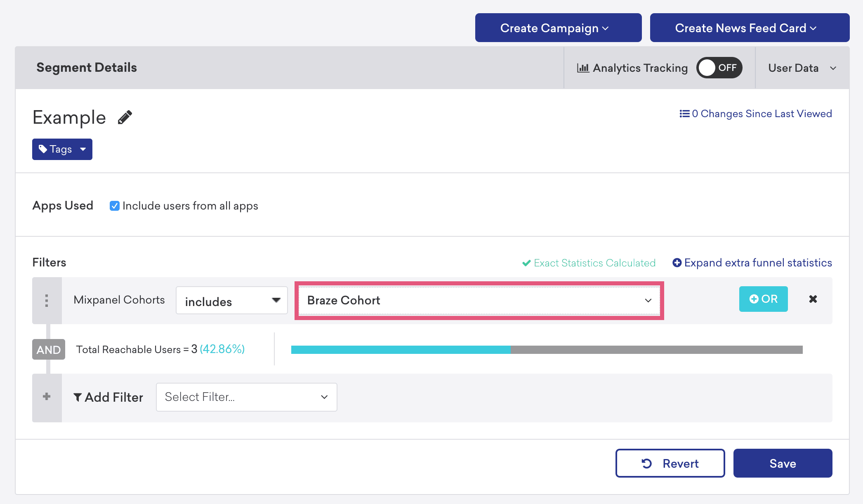Open the includes operator dropdown
Image resolution: width=863 pixels, height=504 pixels.
[231, 301]
